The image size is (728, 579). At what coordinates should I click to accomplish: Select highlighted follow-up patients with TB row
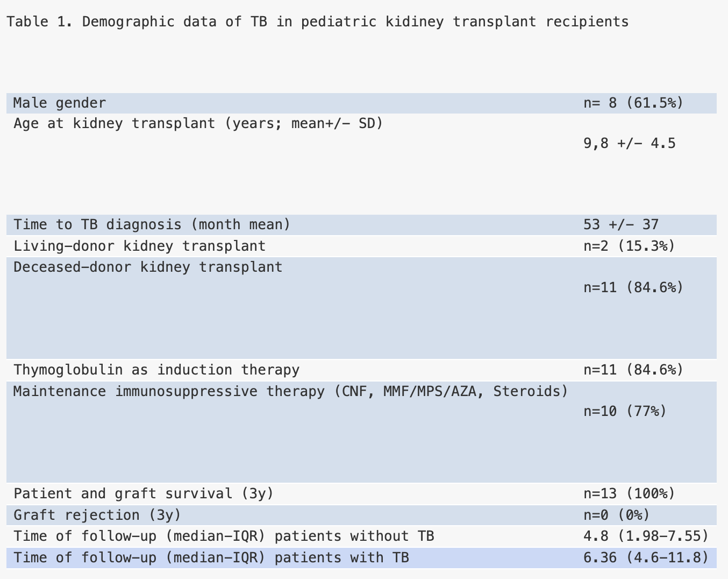361,558
